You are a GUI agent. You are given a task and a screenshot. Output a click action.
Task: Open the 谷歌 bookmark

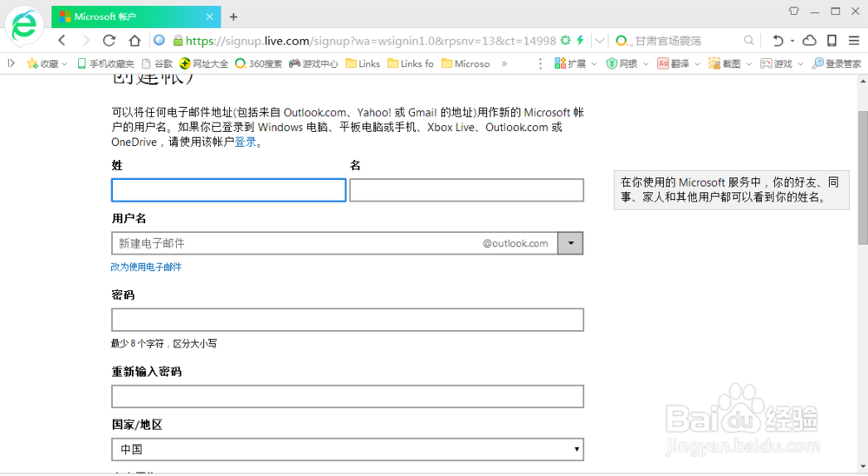[157, 63]
